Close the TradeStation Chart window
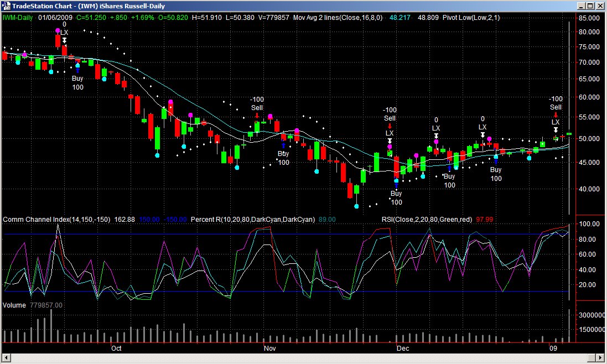 click(x=599, y=6)
